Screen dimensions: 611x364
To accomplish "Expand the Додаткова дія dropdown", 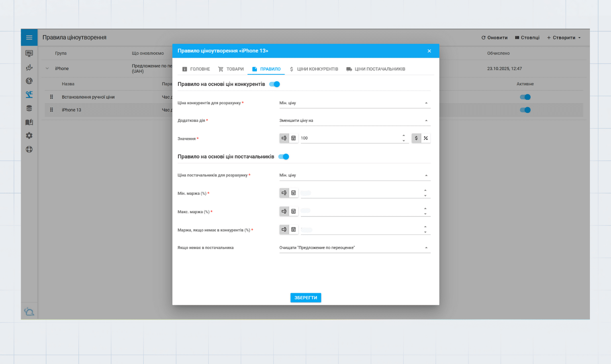I will (354, 121).
